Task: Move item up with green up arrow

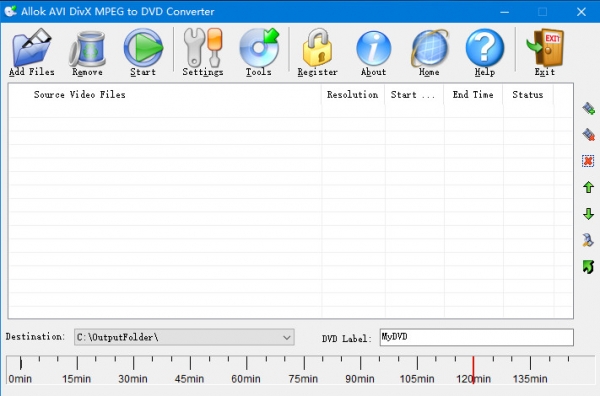Action: coord(588,187)
